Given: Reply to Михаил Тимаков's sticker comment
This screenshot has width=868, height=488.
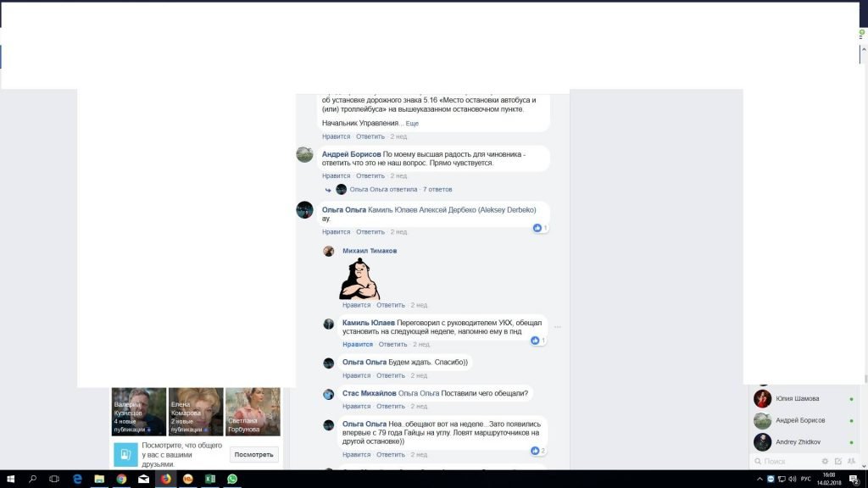Looking at the screenshot, I should (390, 305).
